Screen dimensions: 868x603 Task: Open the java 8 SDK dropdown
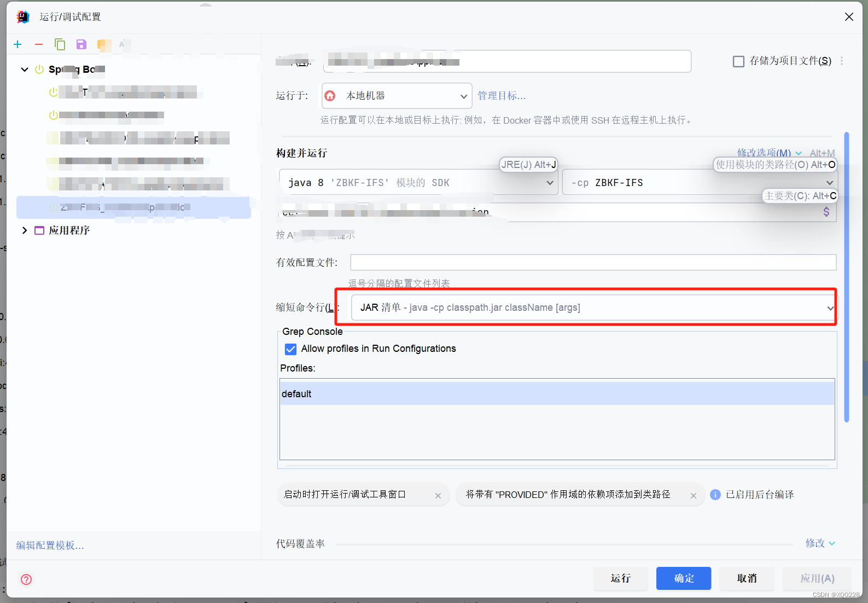tap(418, 182)
